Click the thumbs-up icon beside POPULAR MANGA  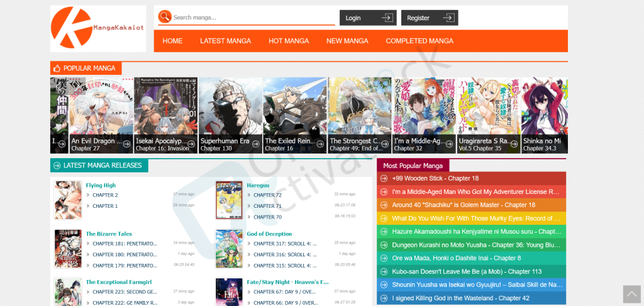(57, 68)
